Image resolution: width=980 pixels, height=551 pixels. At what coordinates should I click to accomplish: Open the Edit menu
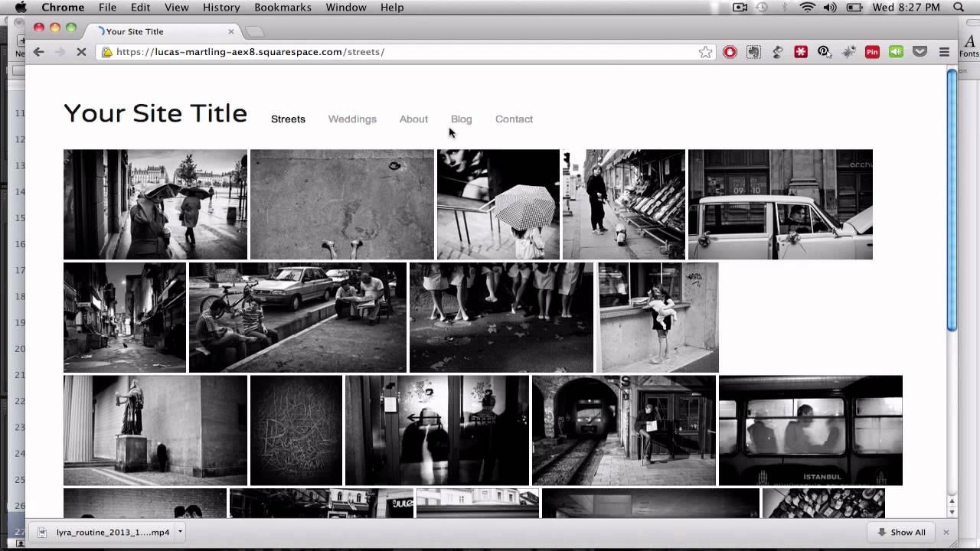[x=140, y=8]
